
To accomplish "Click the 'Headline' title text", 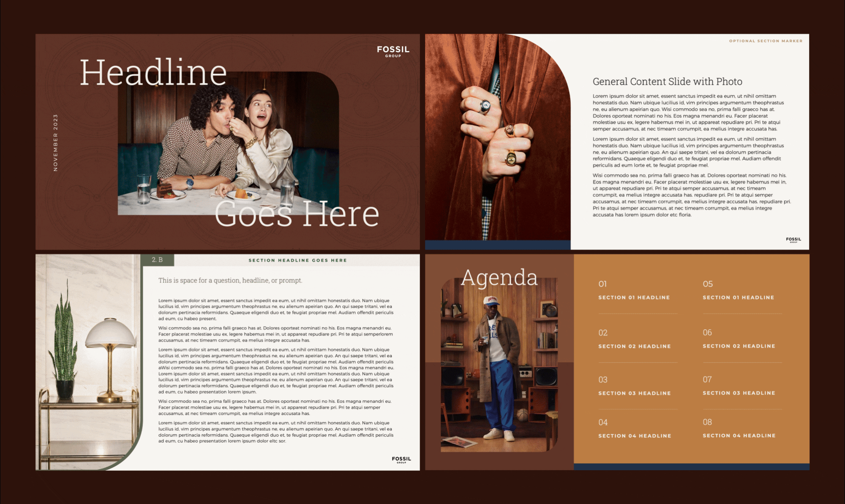I will click(x=153, y=73).
